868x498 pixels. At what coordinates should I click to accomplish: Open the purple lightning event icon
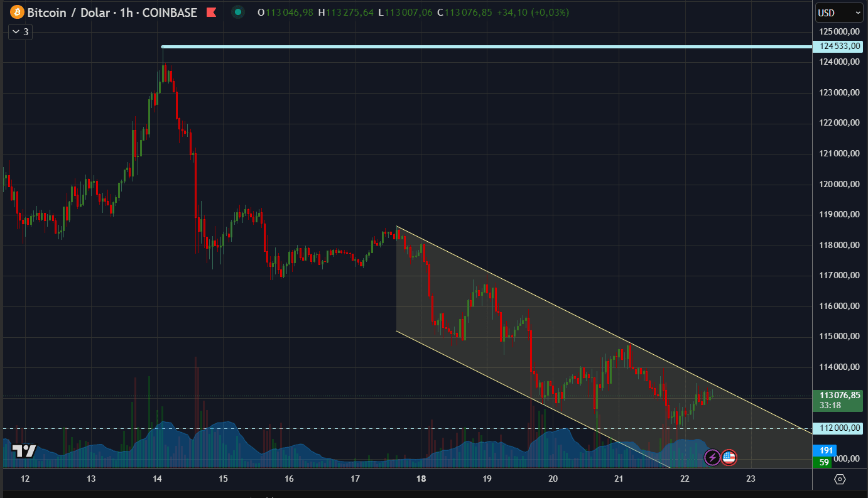[x=712, y=457]
